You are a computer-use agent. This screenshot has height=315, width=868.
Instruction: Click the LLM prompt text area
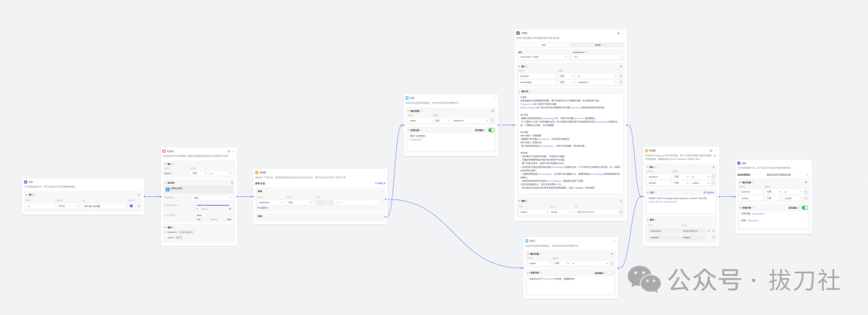[x=570, y=143]
